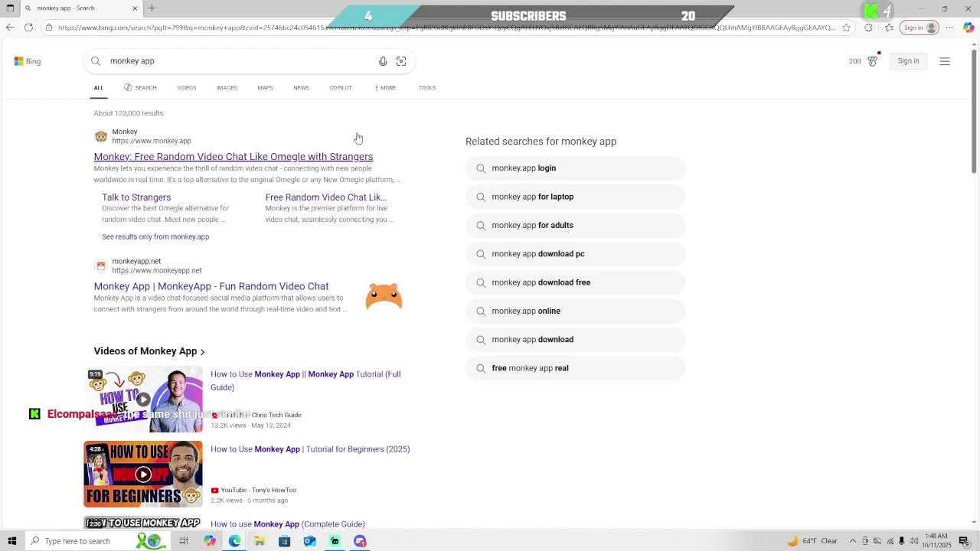Open Edge Settings and more ellipsis
Image resolution: width=980 pixels, height=551 pixels.
pyautogui.click(x=949, y=28)
